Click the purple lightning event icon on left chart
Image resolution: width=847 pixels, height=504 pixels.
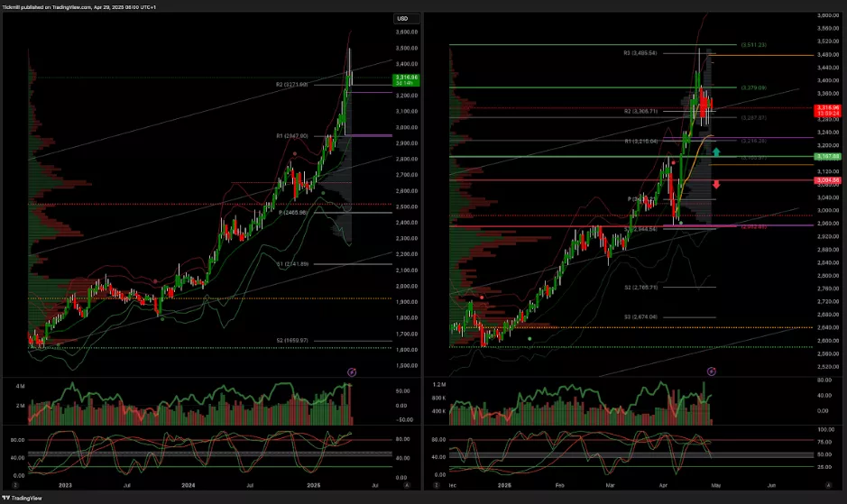(x=353, y=371)
